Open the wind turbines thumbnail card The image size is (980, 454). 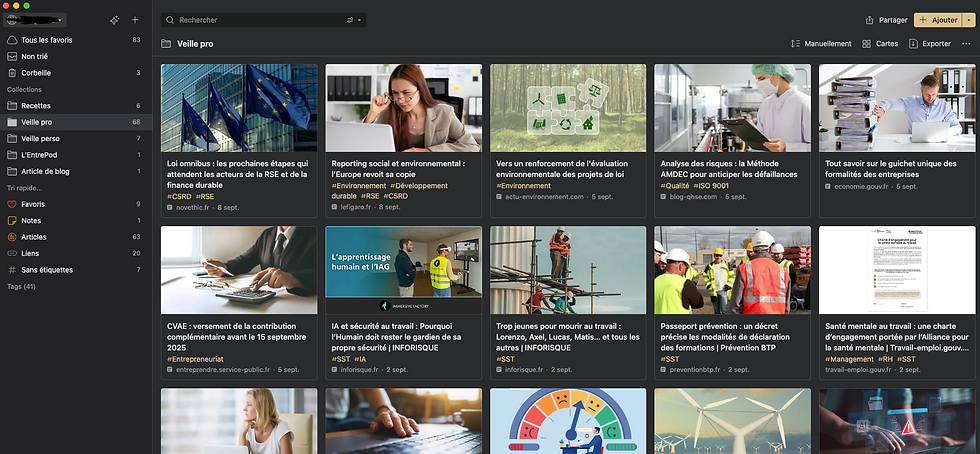tap(732, 421)
